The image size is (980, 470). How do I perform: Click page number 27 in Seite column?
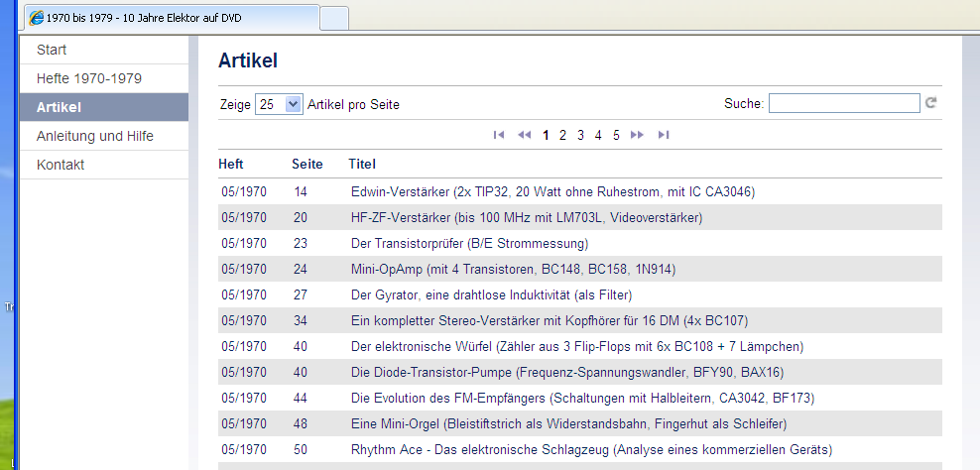(x=301, y=295)
